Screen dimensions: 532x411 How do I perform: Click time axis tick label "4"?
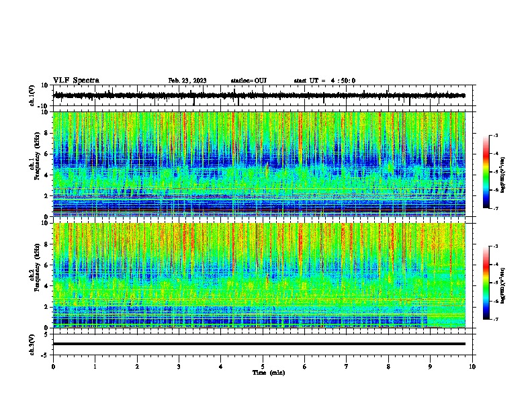pos(221,367)
